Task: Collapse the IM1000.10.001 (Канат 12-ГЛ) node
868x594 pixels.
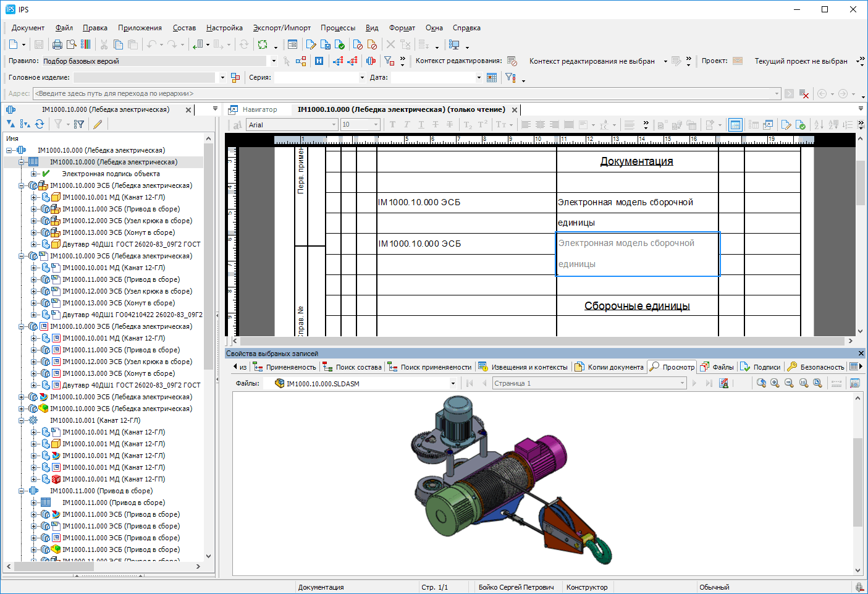Action: [x=22, y=420]
